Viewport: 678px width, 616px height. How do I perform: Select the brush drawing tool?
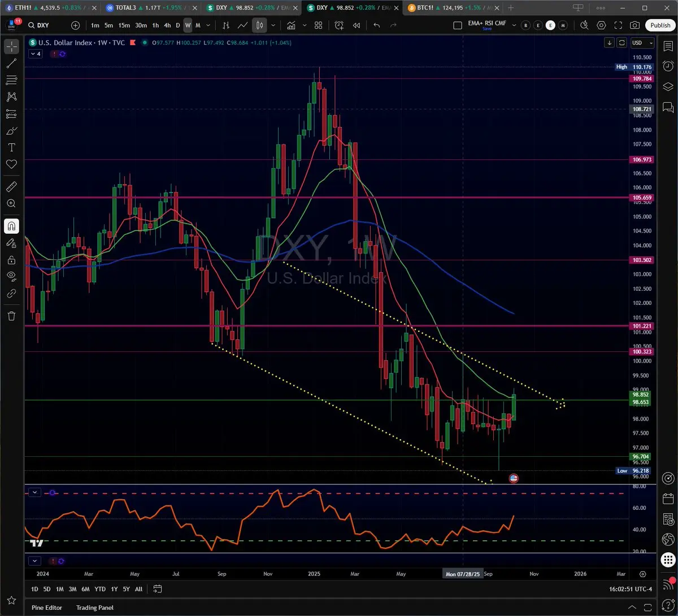click(11, 131)
